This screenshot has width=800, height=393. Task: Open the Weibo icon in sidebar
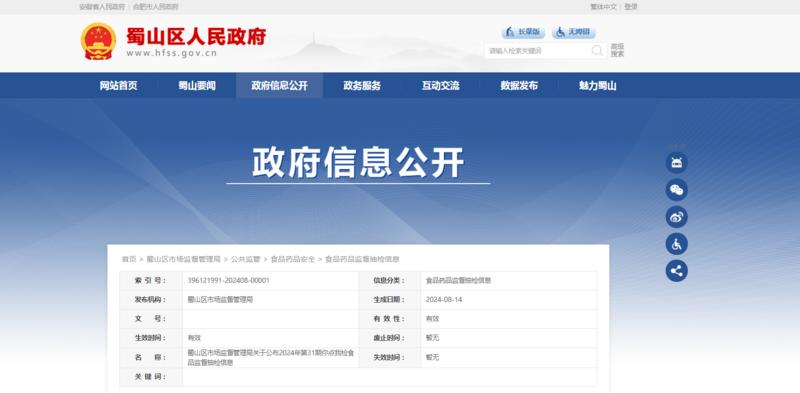tap(677, 217)
